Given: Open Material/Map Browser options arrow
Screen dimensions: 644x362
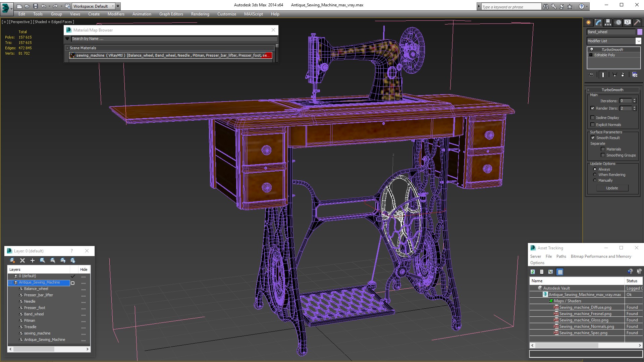Looking at the screenshot, I should pyautogui.click(x=67, y=39).
